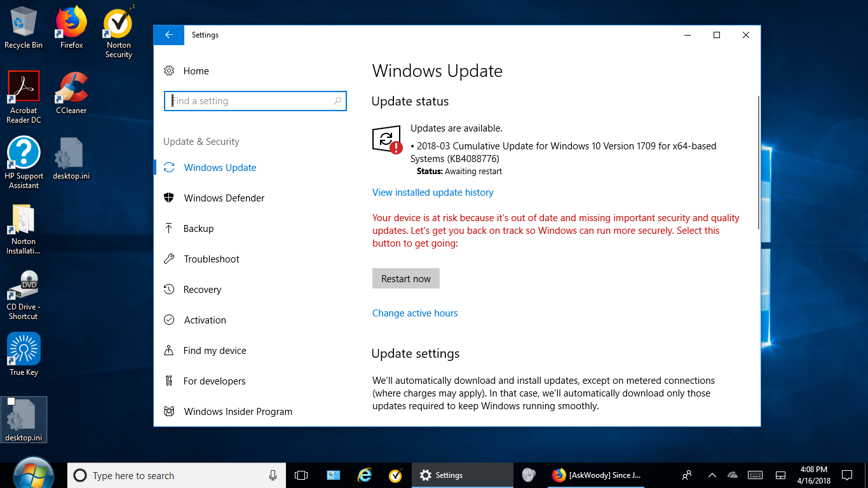Launch CCleaner from the desktop
This screenshot has height=488, width=868.
tap(71, 93)
